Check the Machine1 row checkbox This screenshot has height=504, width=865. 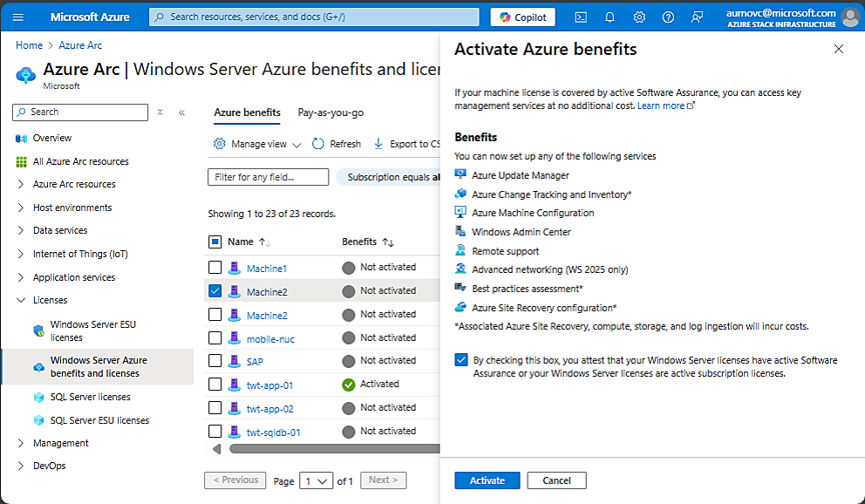point(215,268)
